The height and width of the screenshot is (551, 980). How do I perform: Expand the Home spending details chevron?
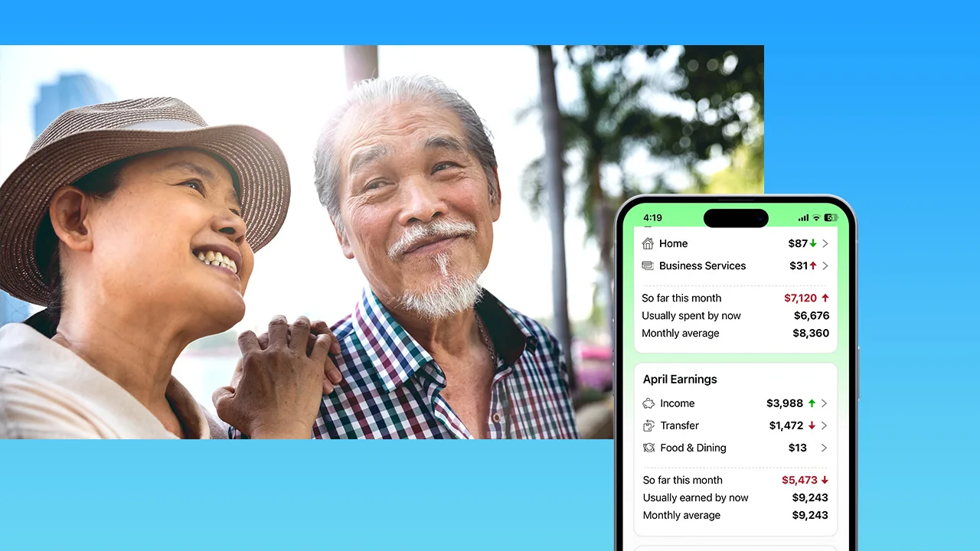[825, 243]
